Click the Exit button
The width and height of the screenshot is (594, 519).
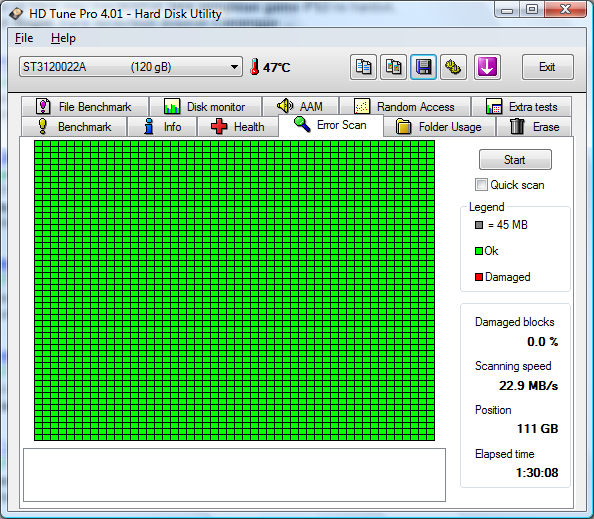tap(547, 67)
